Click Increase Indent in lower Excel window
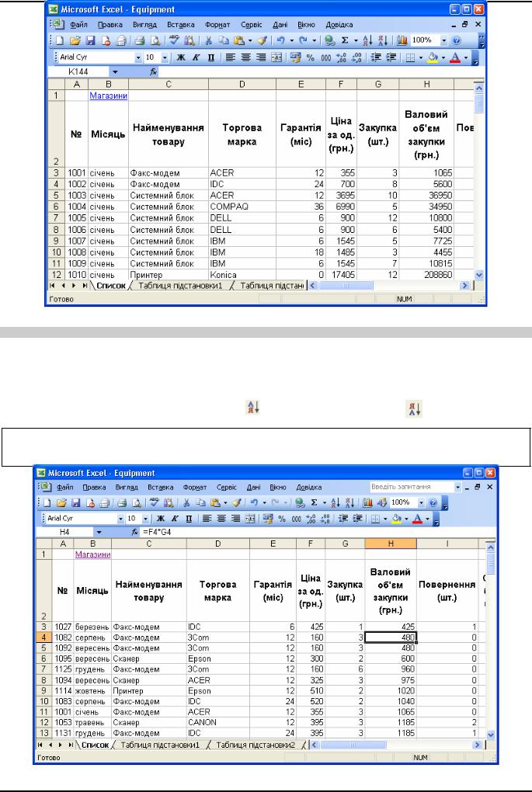Screen dimensions: 532x792 (358, 518)
